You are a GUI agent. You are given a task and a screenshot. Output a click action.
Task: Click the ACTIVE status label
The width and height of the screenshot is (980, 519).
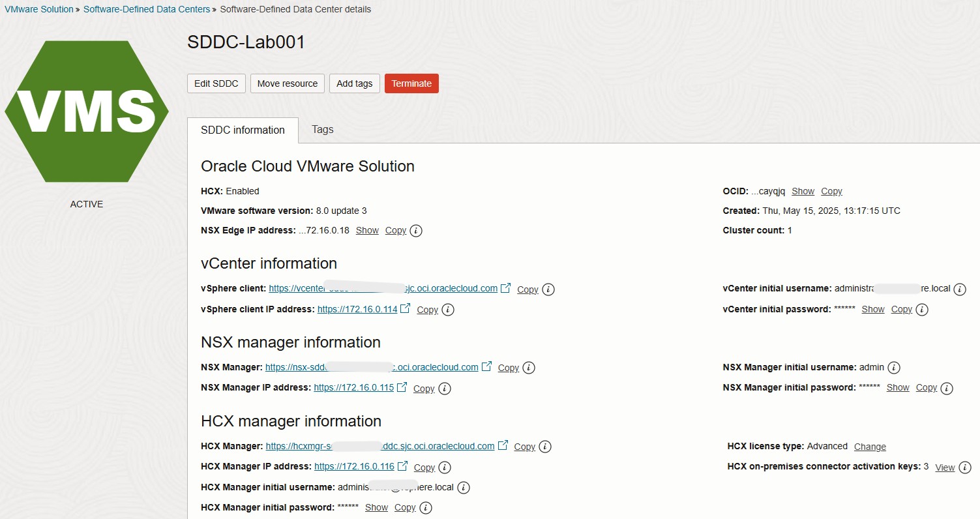[87, 204]
